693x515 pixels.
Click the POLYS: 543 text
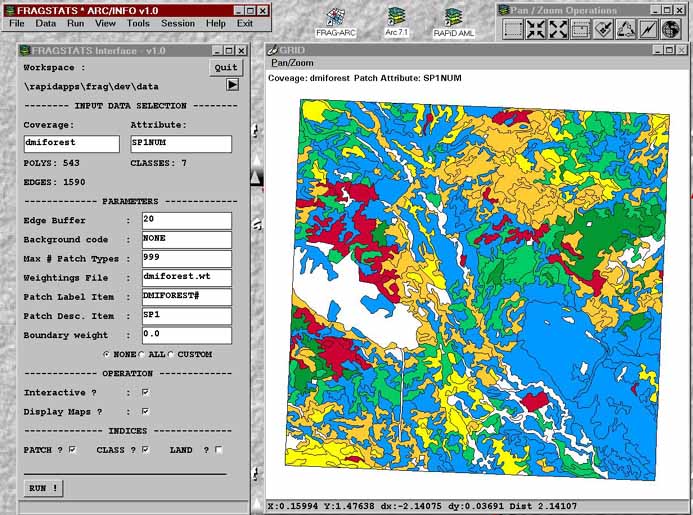tap(51, 163)
